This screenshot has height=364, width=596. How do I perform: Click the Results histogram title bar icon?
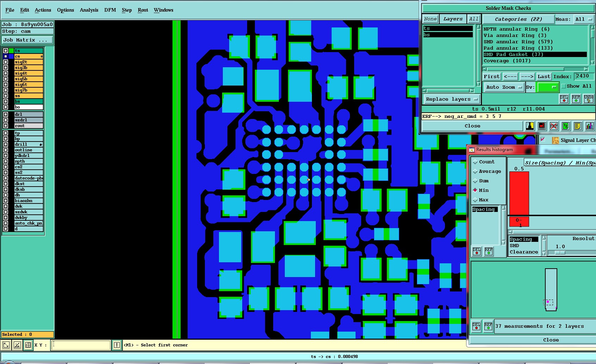[x=472, y=150]
